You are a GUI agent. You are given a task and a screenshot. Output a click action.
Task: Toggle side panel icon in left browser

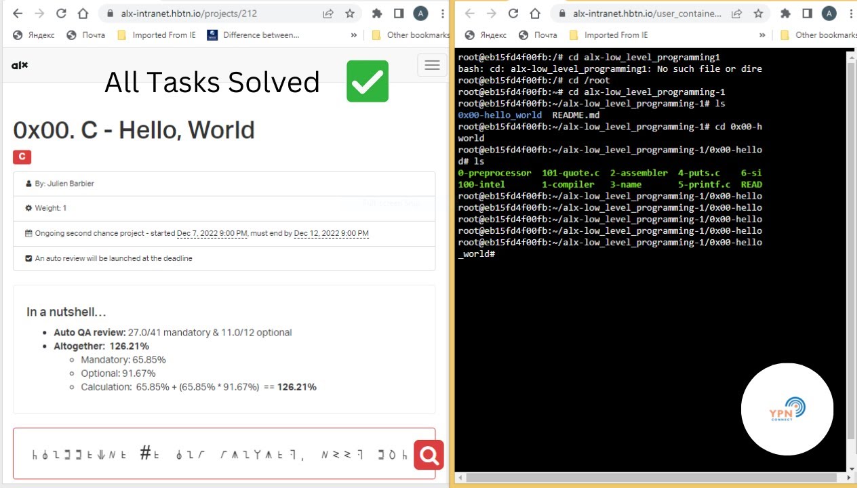tap(399, 14)
